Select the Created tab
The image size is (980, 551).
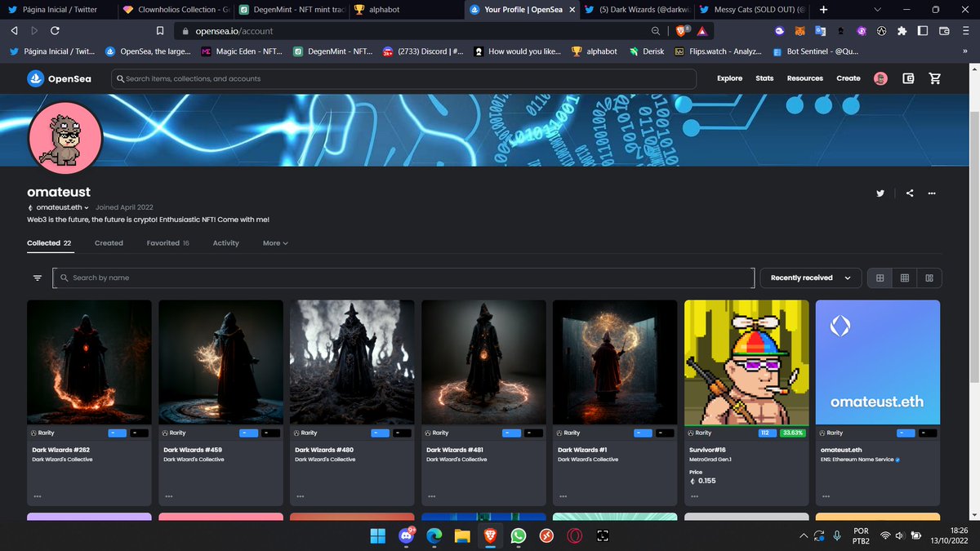point(109,243)
